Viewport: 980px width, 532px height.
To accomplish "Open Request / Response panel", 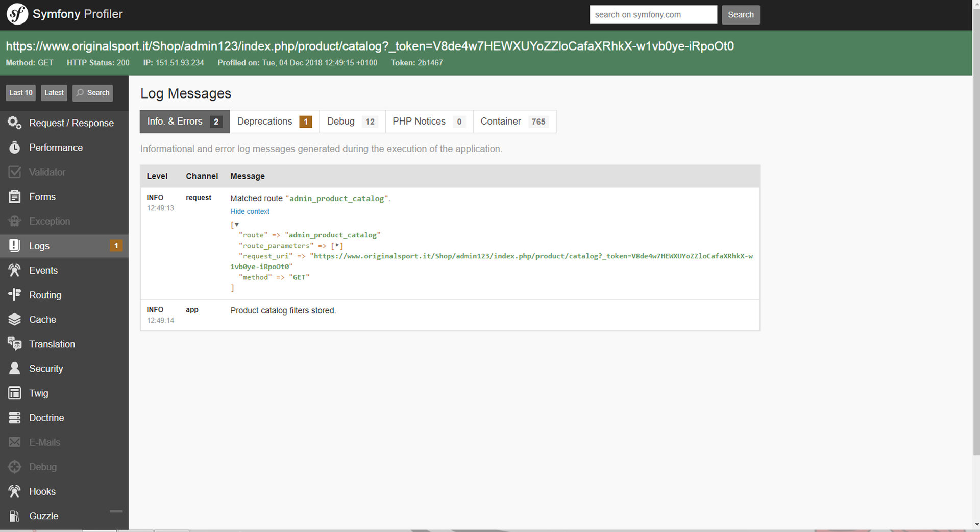I will point(64,123).
